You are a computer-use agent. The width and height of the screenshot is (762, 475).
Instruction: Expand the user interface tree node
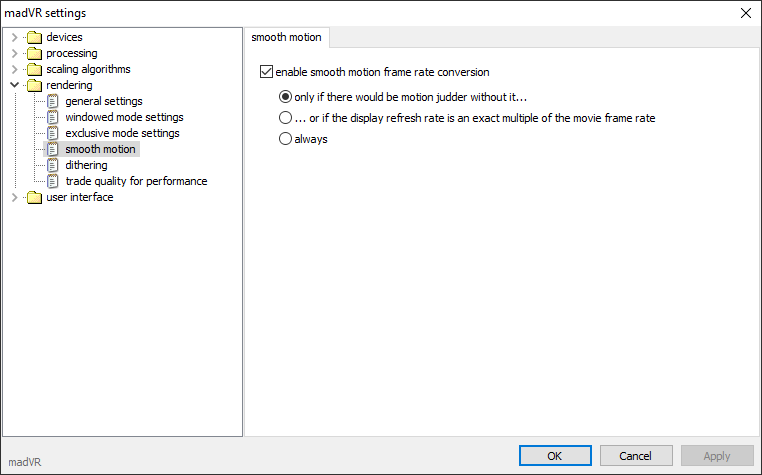pyautogui.click(x=14, y=197)
